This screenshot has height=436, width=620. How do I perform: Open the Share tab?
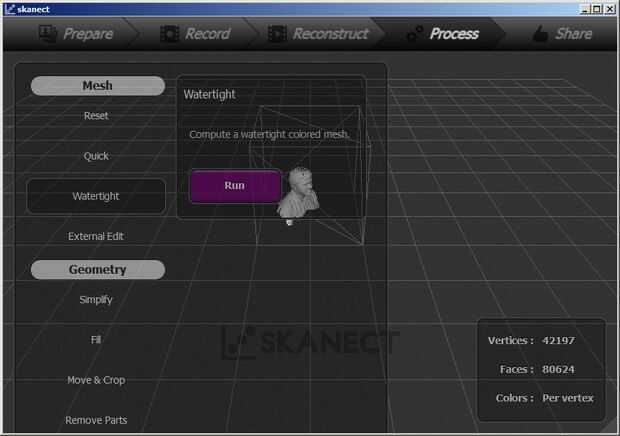[563, 34]
